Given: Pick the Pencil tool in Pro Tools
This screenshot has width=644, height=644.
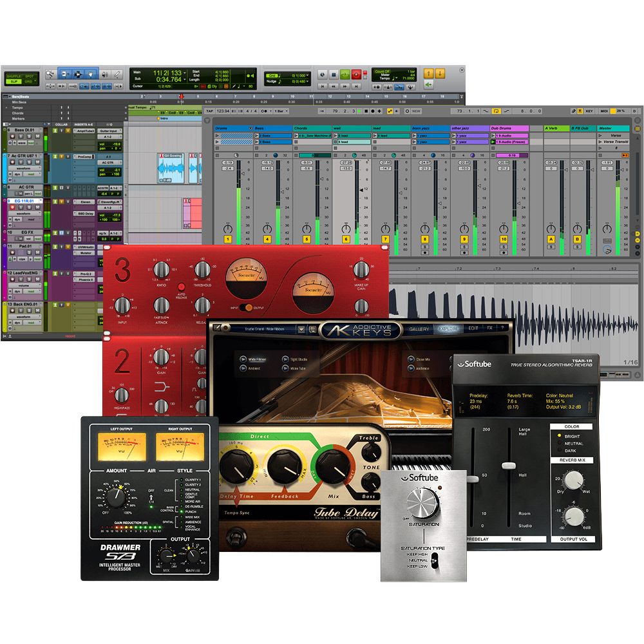Looking at the screenshot, I should (x=117, y=74).
